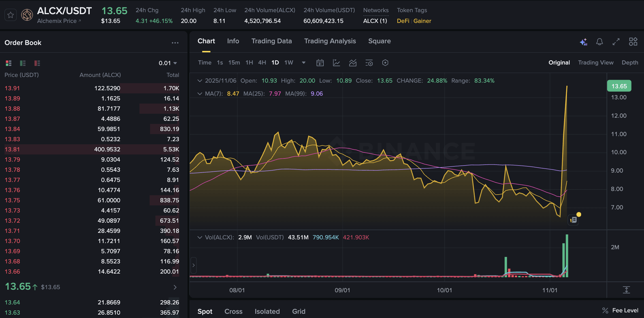Show both buy and sell orders view
The width and height of the screenshot is (644, 318).
8,63
